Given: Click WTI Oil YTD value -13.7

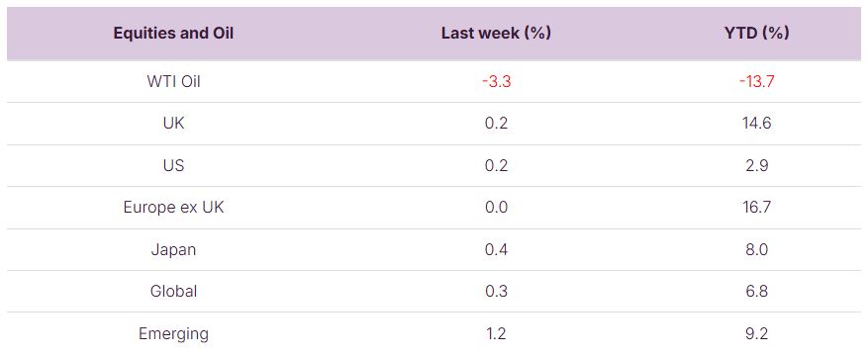Looking at the screenshot, I should [x=757, y=82].
